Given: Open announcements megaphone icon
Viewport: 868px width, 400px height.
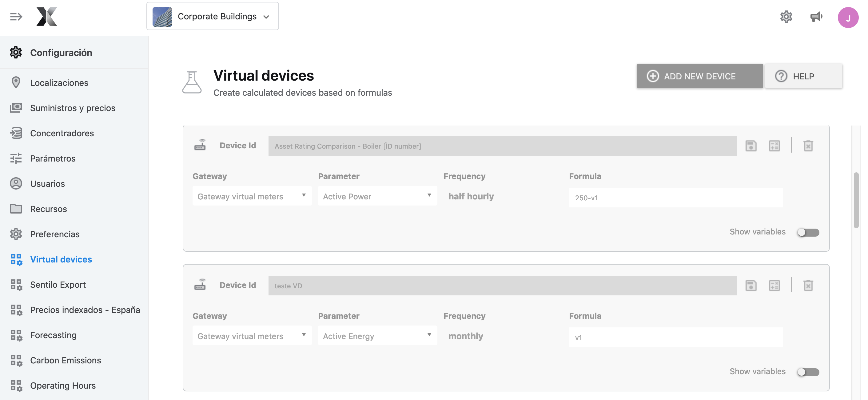Looking at the screenshot, I should [816, 17].
